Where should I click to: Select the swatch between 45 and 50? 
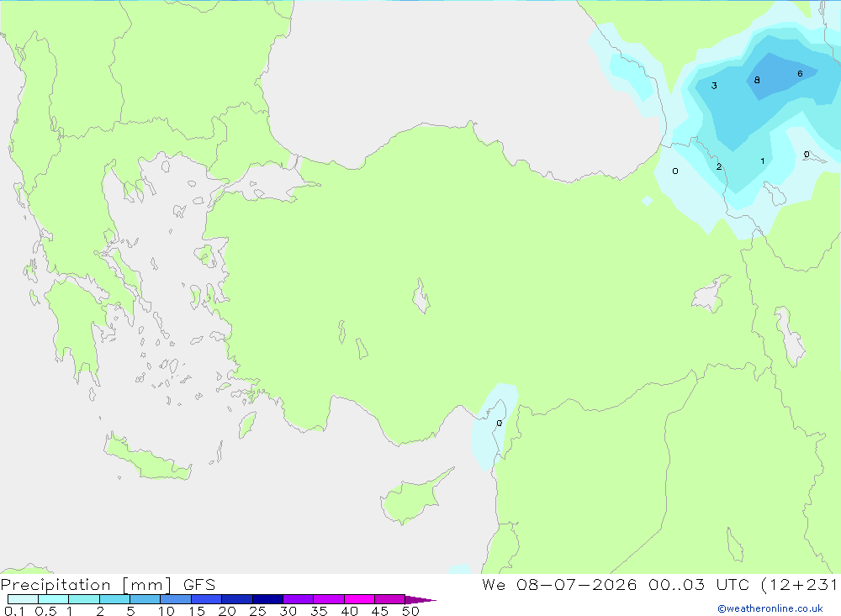[x=390, y=599]
